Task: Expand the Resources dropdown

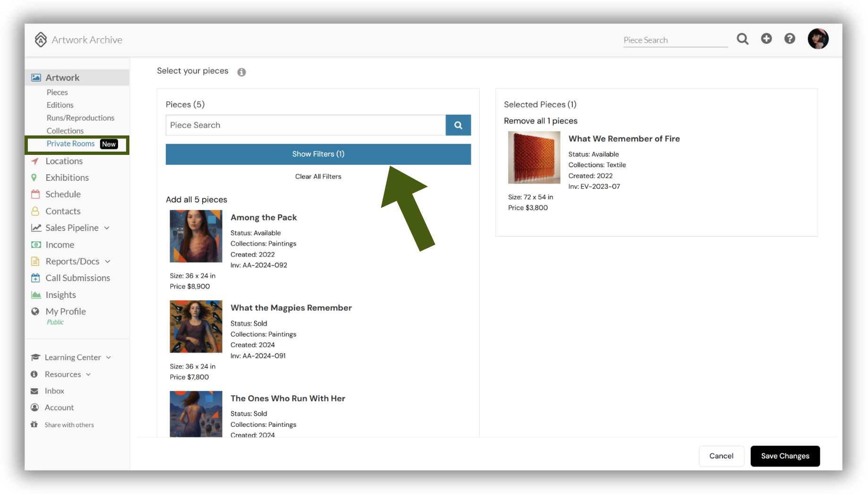Action: pyautogui.click(x=88, y=375)
